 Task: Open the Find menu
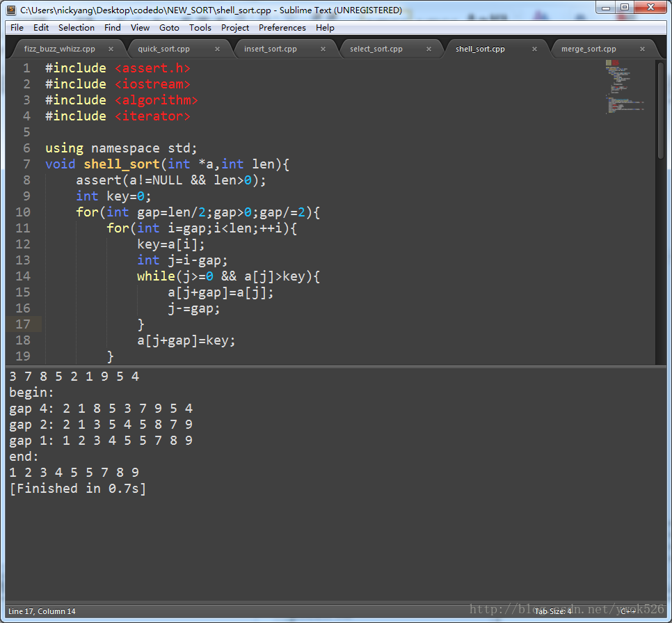click(x=112, y=28)
